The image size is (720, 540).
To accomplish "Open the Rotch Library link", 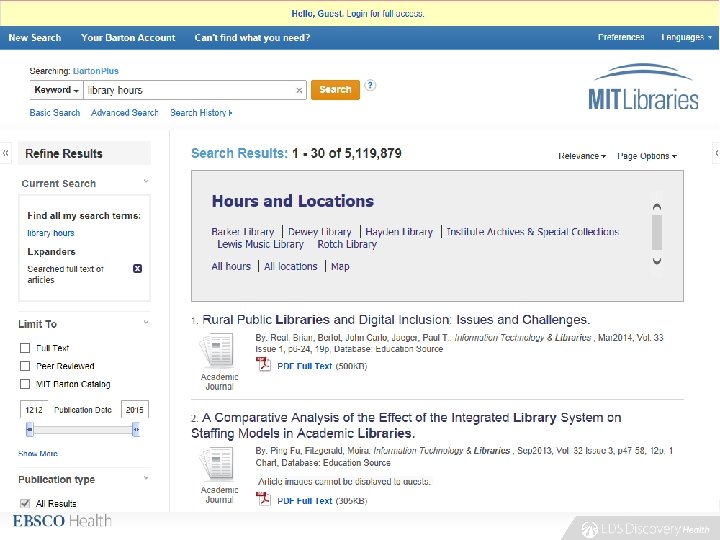I will (347, 244).
